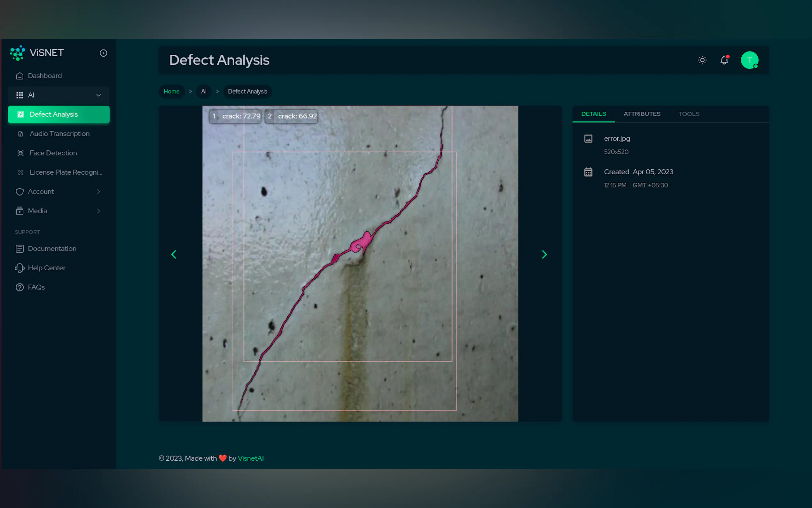Switch to the TOOLS tab
The height and width of the screenshot is (508, 812).
point(689,114)
